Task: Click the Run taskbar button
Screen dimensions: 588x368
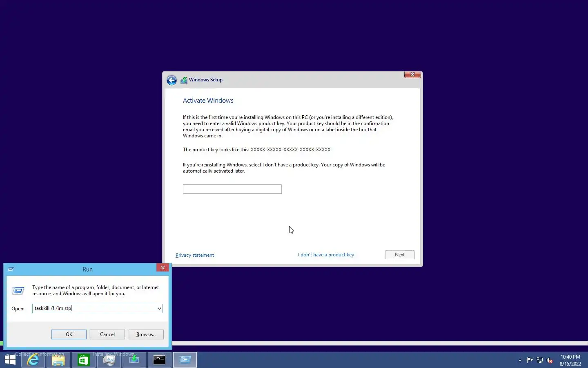Action: pyautogui.click(x=185, y=360)
